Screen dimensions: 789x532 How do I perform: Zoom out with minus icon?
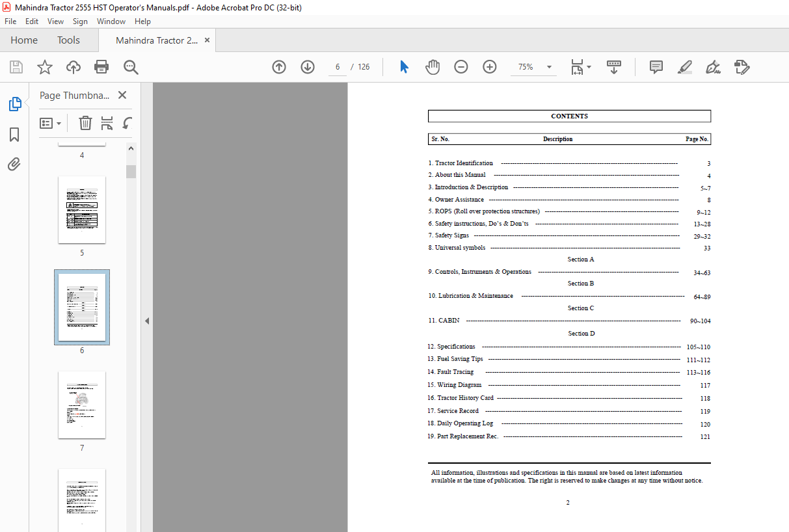(x=461, y=67)
